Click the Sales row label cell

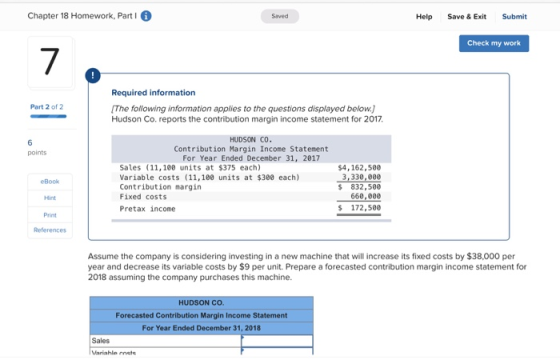pos(165,340)
